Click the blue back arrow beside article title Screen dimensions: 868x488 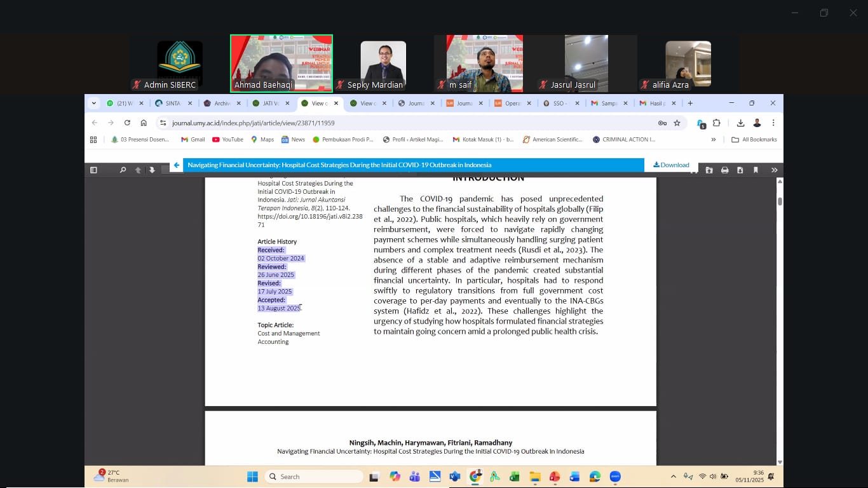[x=177, y=165]
